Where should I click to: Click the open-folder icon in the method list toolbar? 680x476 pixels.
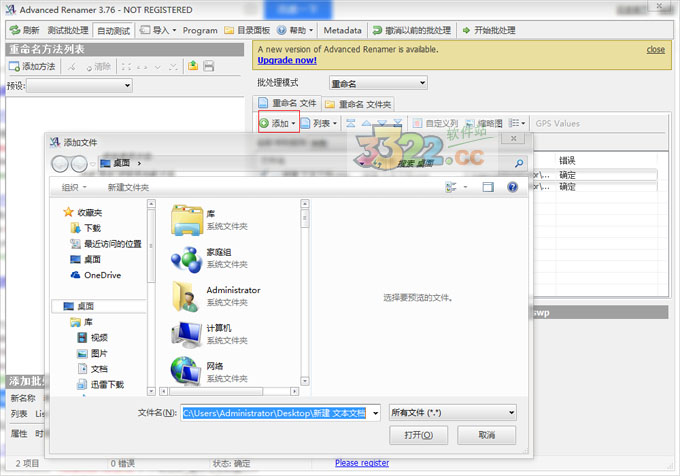pyautogui.click(x=193, y=66)
